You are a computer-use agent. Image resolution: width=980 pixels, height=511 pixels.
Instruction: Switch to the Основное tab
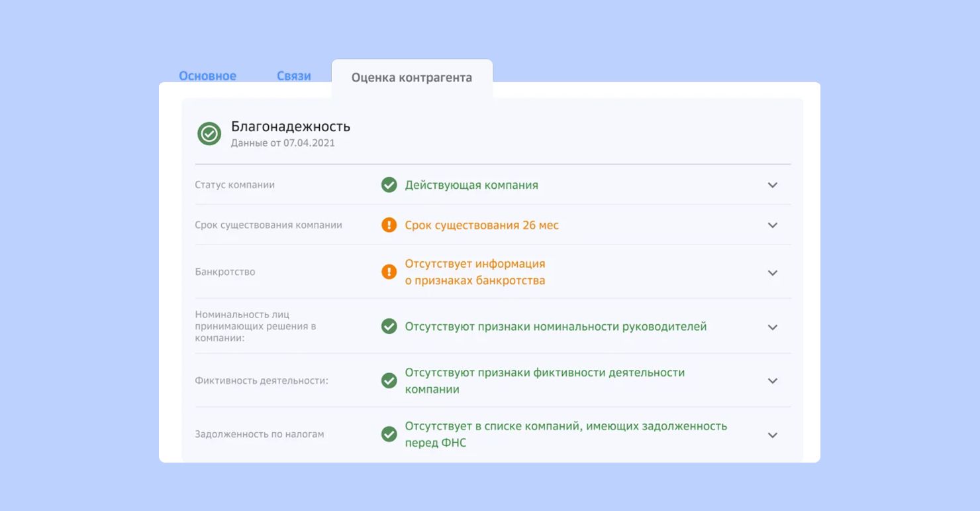coord(207,76)
